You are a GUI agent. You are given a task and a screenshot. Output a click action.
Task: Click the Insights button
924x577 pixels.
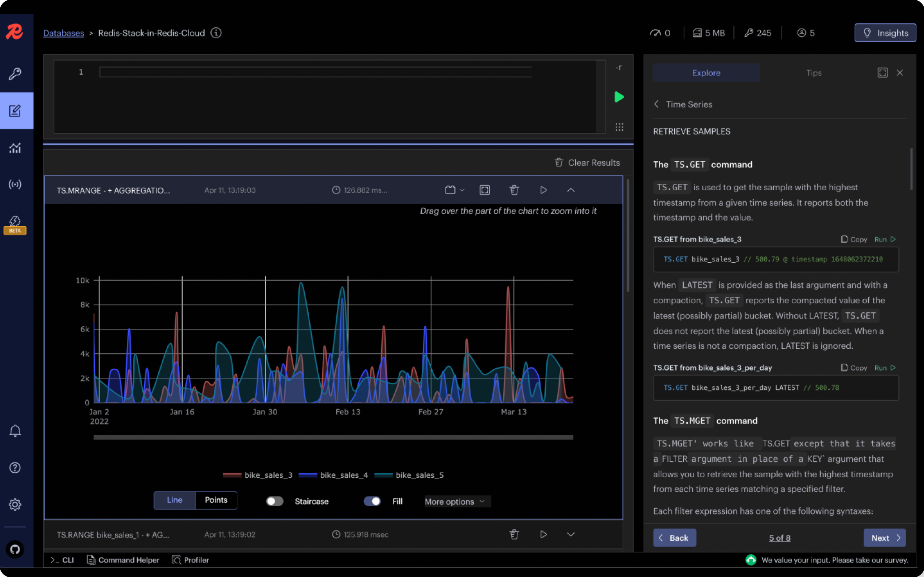885,33
